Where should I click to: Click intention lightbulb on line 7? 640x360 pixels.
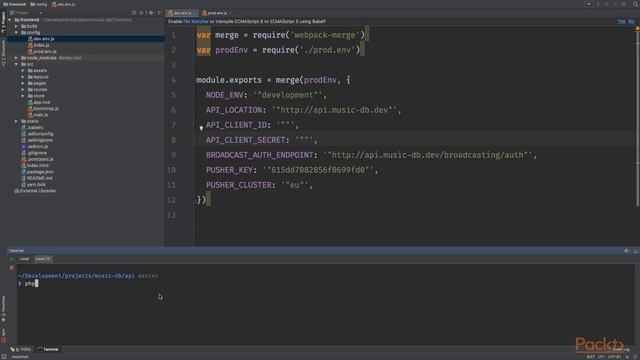click(201, 128)
